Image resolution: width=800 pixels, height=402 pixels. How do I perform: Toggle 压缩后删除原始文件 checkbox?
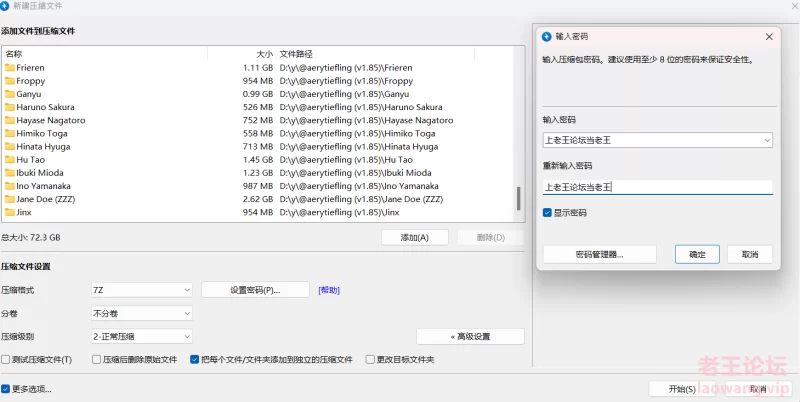pos(96,359)
